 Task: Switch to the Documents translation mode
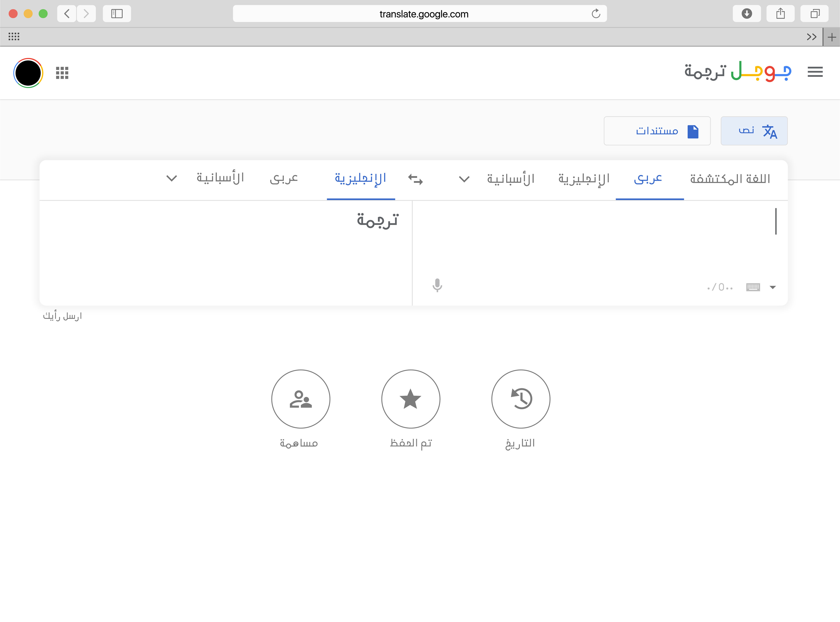657,131
